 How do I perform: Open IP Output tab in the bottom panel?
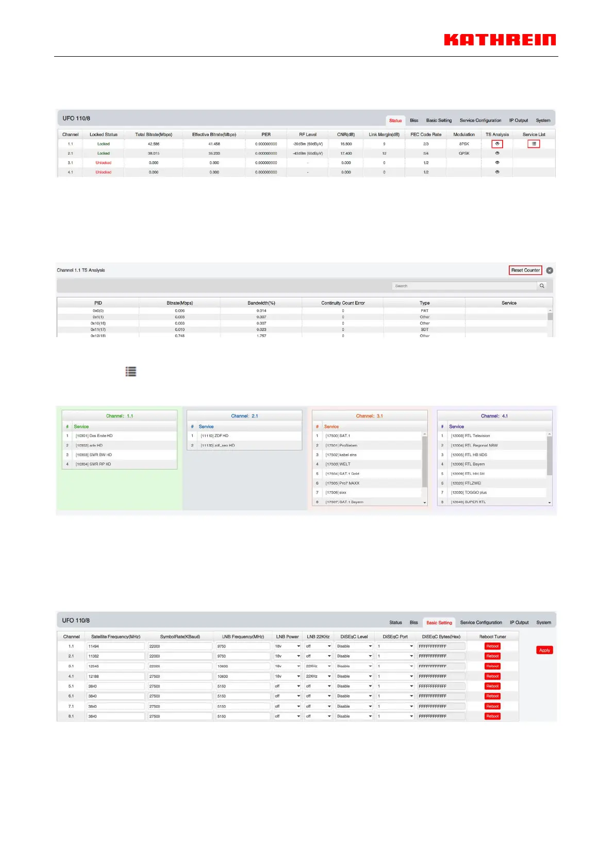519,623
